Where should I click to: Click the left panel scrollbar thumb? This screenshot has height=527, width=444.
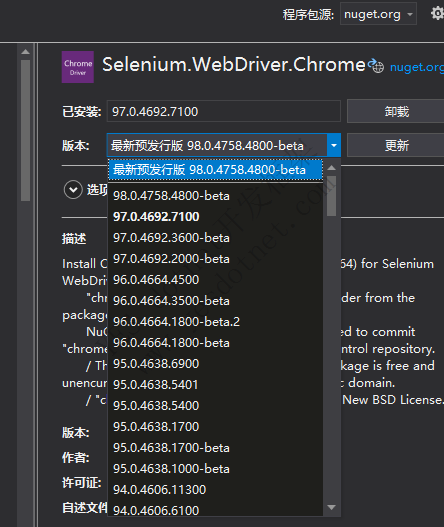click(x=25, y=130)
